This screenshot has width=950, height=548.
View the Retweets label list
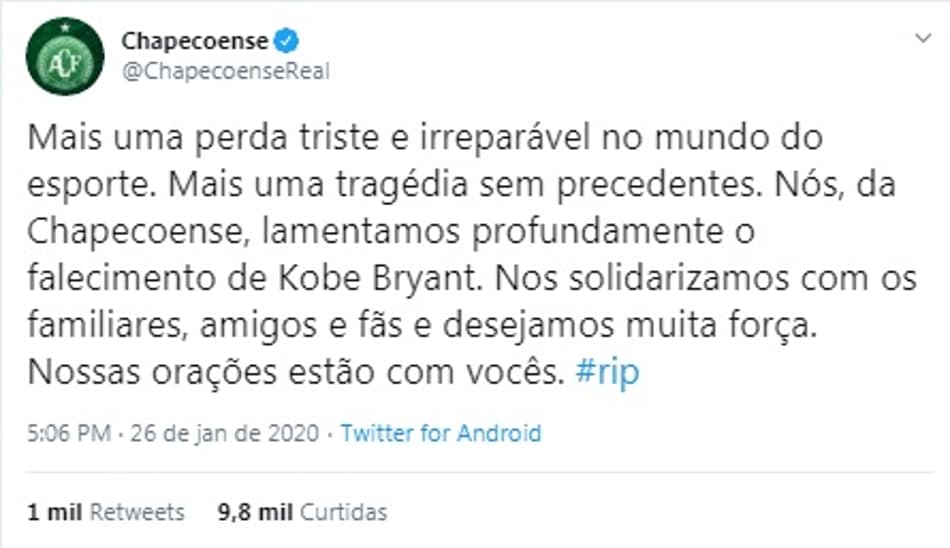[x=138, y=512]
